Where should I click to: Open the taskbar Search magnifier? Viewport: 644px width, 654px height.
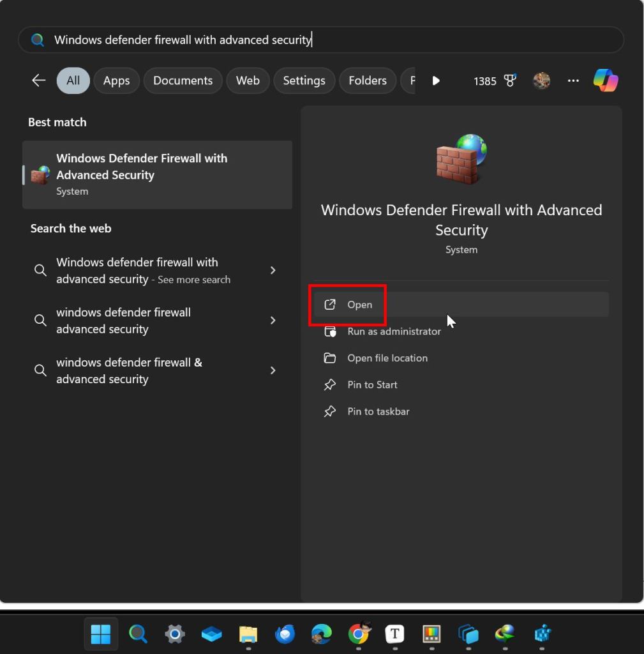tap(138, 634)
